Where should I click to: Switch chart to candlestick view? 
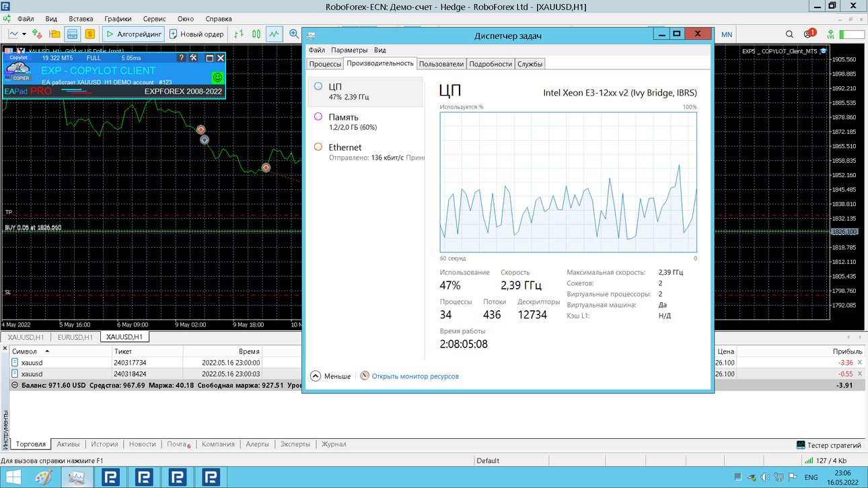click(256, 34)
